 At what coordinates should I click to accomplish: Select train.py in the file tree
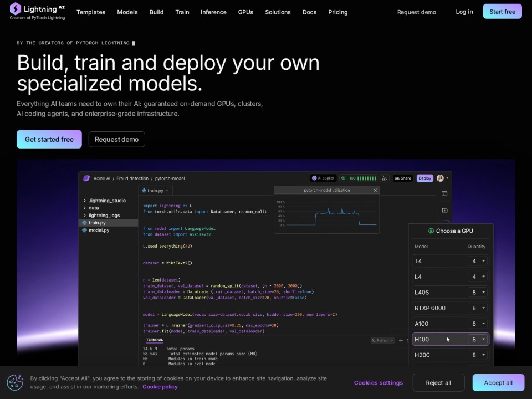[x=109, y=223]
